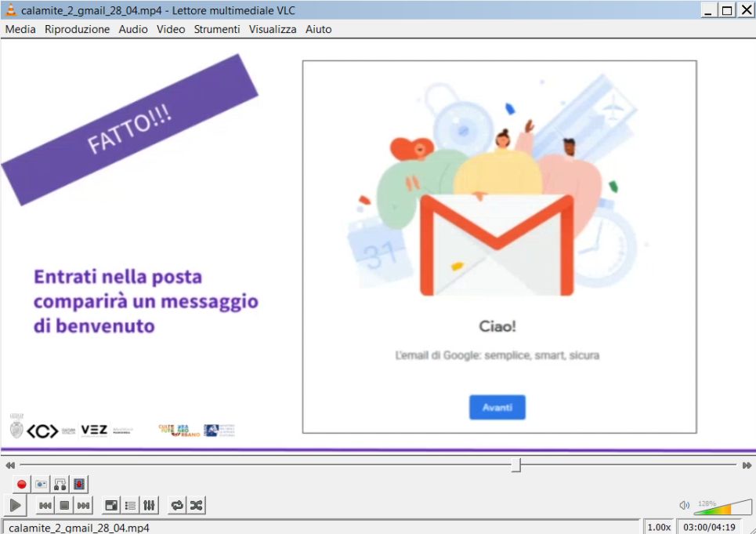
Task: Mute audio with speaker icon
Action: pyautogui.click(x=684, y=505)
